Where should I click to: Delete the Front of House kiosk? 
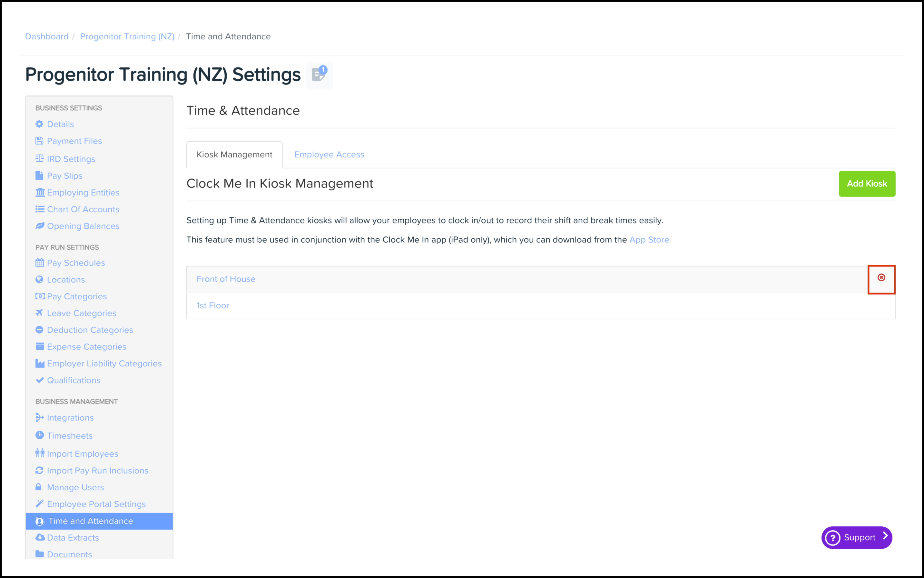point(881,277)
